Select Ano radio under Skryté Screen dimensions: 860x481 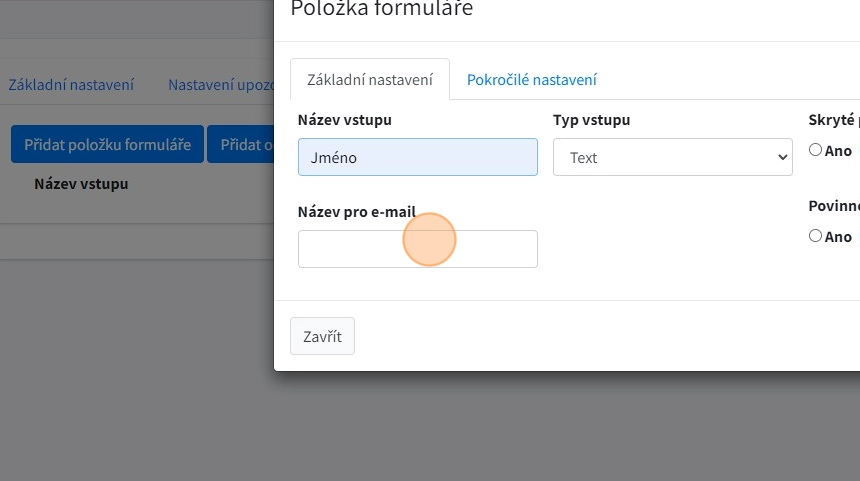click(816, 150)
